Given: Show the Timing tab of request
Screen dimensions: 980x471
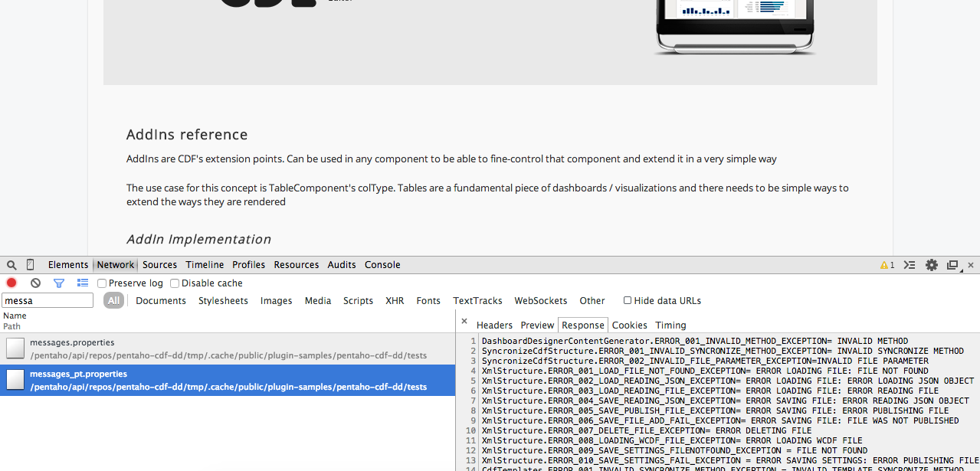Looking at the screenshot, I should click(x=670, y=325).
